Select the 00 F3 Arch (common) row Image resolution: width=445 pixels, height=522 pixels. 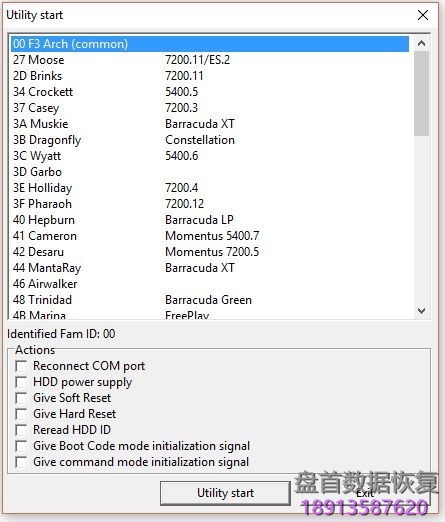point(210,44)
